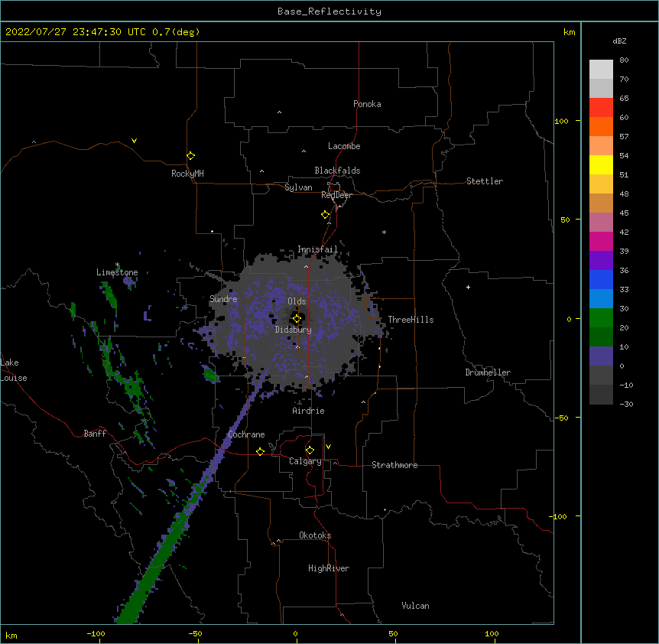Click the 2022/07/27 23:47:30 UTC timestamp

pyautogui.click(x=76, y=32)
